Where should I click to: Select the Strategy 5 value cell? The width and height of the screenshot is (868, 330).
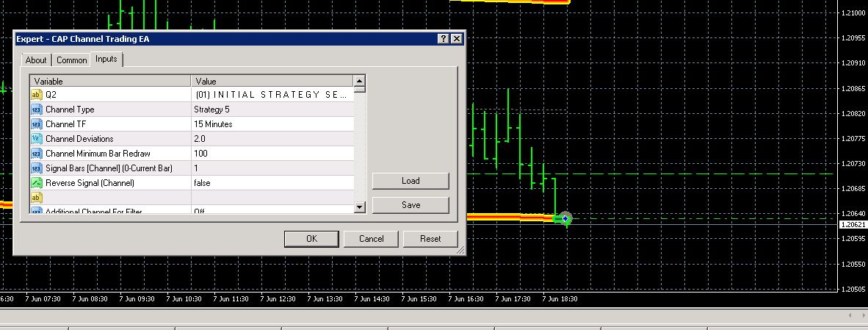(272, 110)
